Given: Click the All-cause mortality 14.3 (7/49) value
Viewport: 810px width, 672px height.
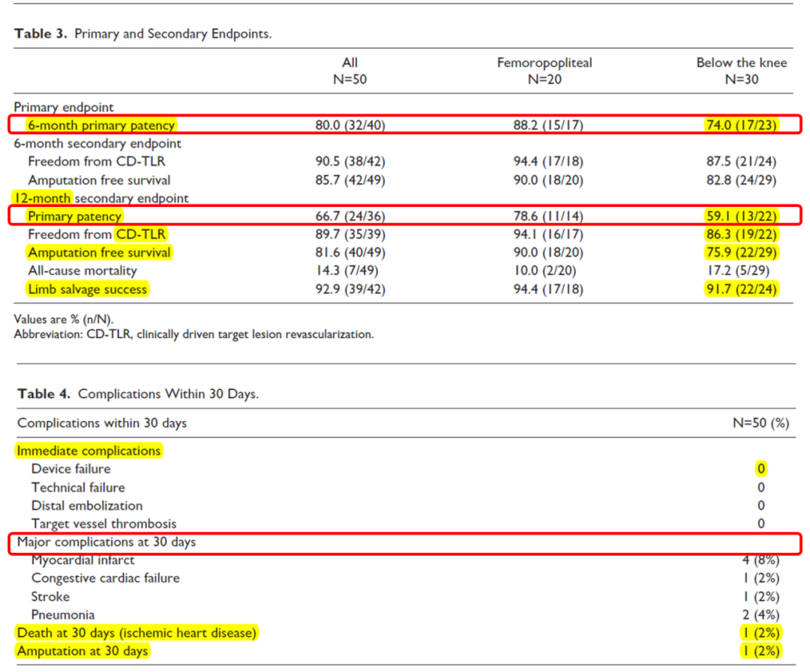Looking at the screenshot, I should pyautogui.click(x=349, y=271).
